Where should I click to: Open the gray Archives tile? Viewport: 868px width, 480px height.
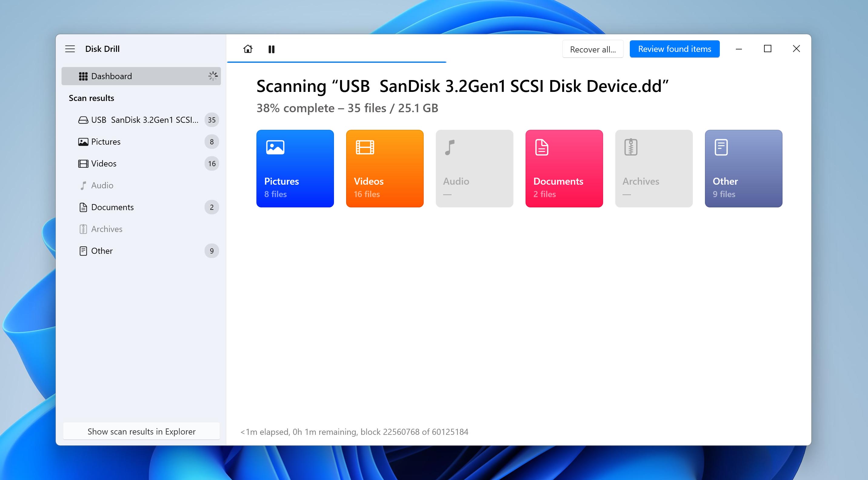[654, 169]
